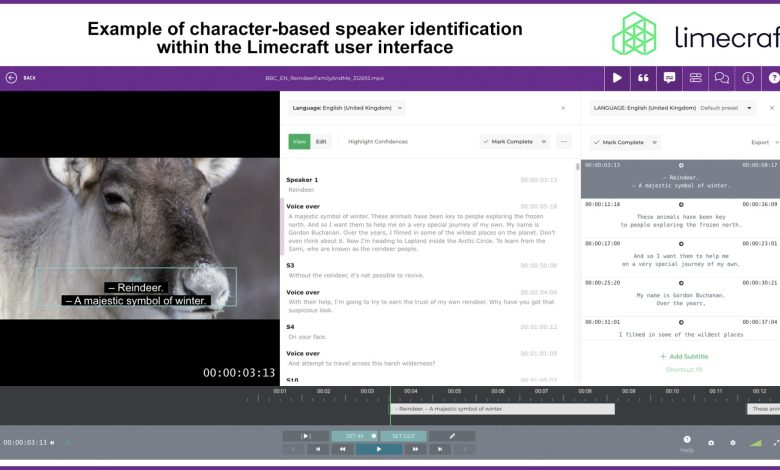Show media info via the info icon

click(747, 77)
